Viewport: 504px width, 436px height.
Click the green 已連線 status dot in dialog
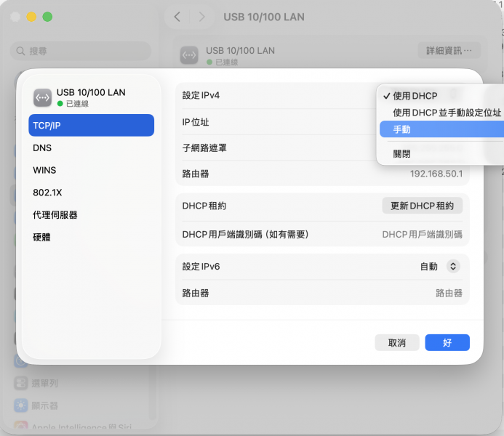tap(60, 103)
